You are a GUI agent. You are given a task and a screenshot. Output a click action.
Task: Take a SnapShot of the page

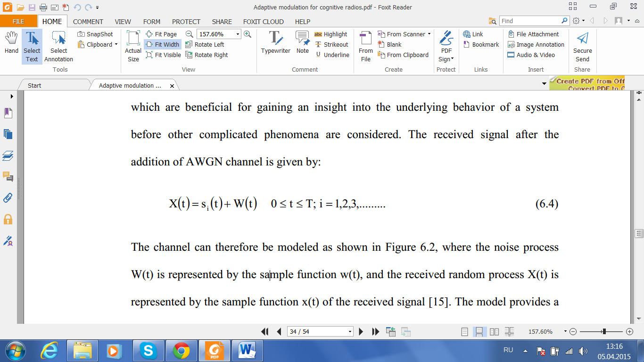pyautogui.click(x=95, y=34)
